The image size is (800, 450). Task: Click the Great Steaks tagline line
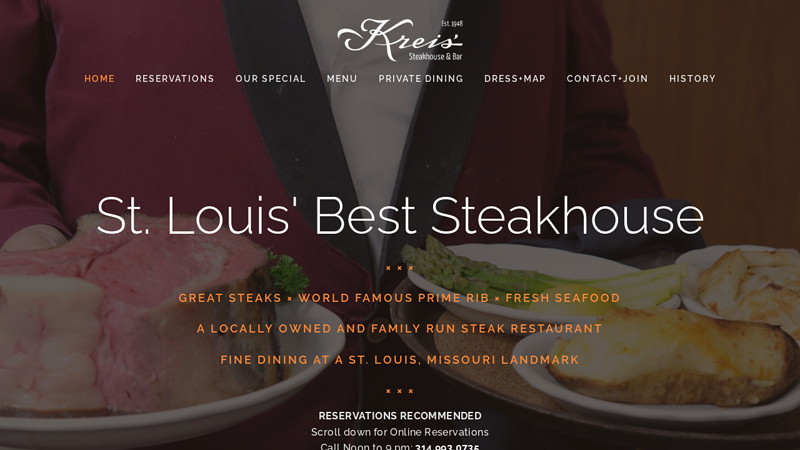[399, 298]
